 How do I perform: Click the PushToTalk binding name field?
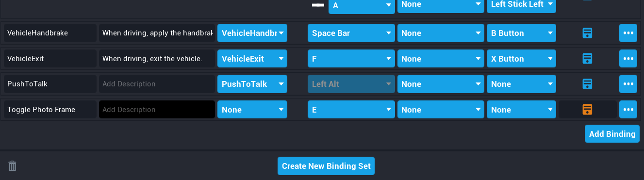[x=50, y=84]
